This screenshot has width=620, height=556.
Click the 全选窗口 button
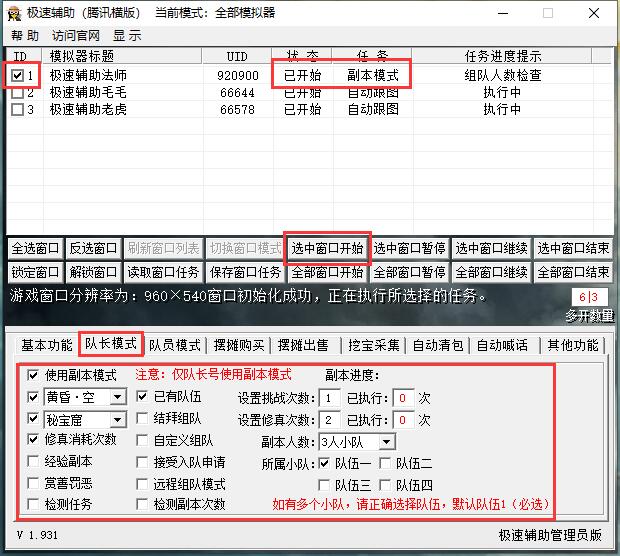(35, 248)
